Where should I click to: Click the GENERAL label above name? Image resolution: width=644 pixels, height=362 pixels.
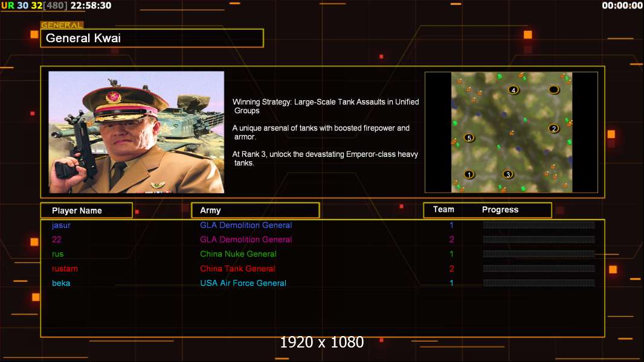point(62,25)
